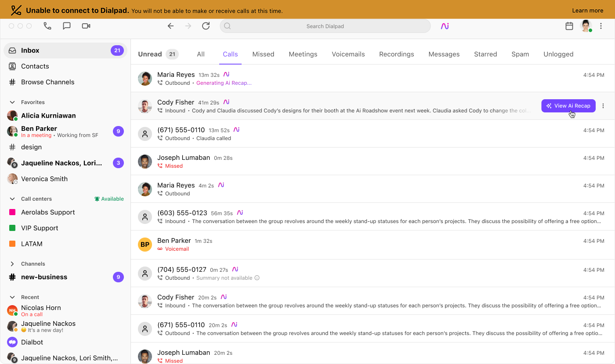Open Browse Channels in the sidebar
This screenshot has width=615, height=364.
(x=65, y=82)
